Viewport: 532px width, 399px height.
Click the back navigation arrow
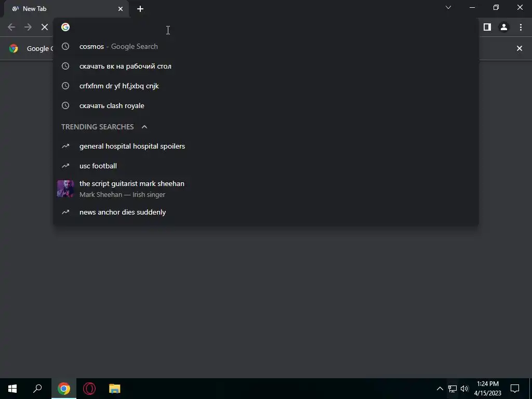pos(11,27)
